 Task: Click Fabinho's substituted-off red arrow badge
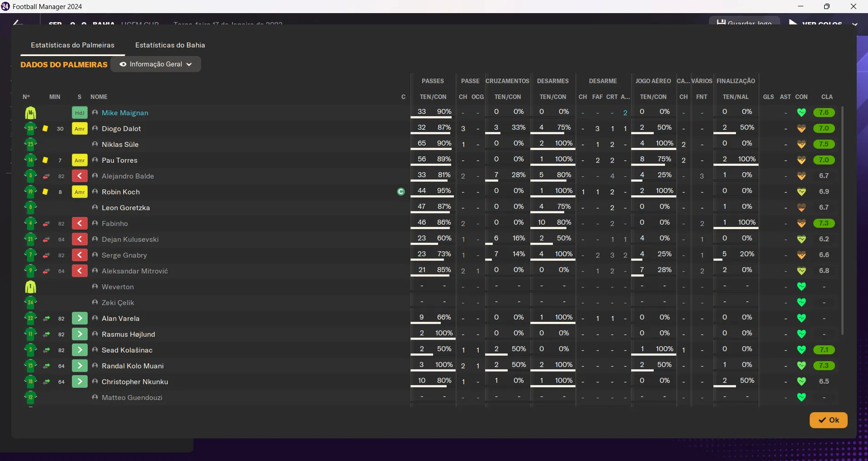(80, 223)
